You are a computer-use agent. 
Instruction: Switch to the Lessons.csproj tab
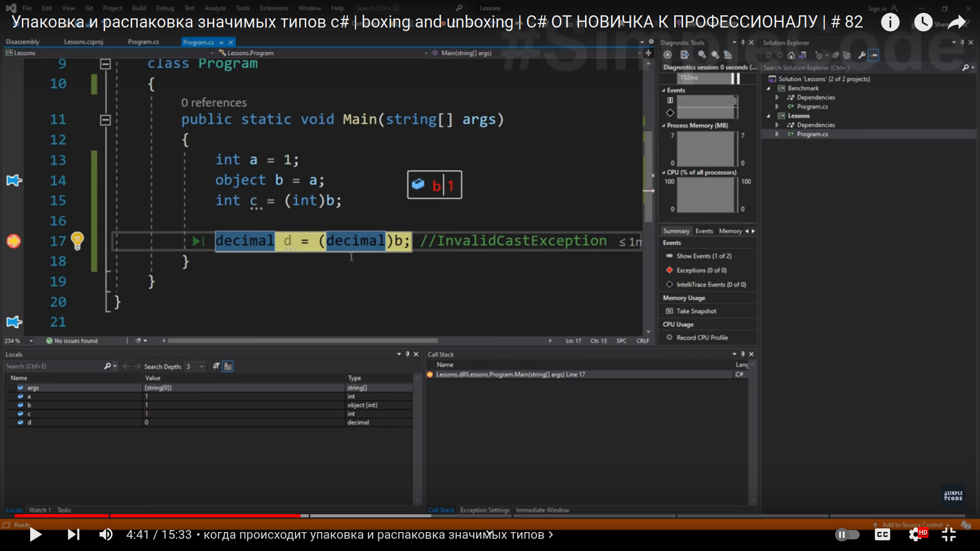tap(84, 42)
